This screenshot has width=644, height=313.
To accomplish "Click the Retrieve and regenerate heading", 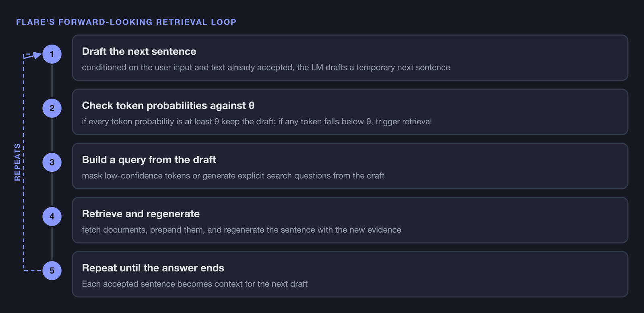I will tap(141, 214).
